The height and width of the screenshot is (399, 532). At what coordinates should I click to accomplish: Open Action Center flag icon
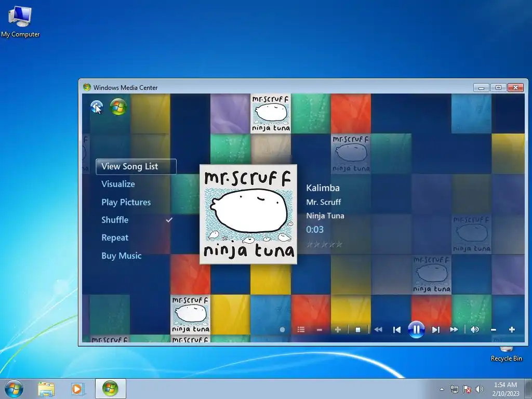467,389
